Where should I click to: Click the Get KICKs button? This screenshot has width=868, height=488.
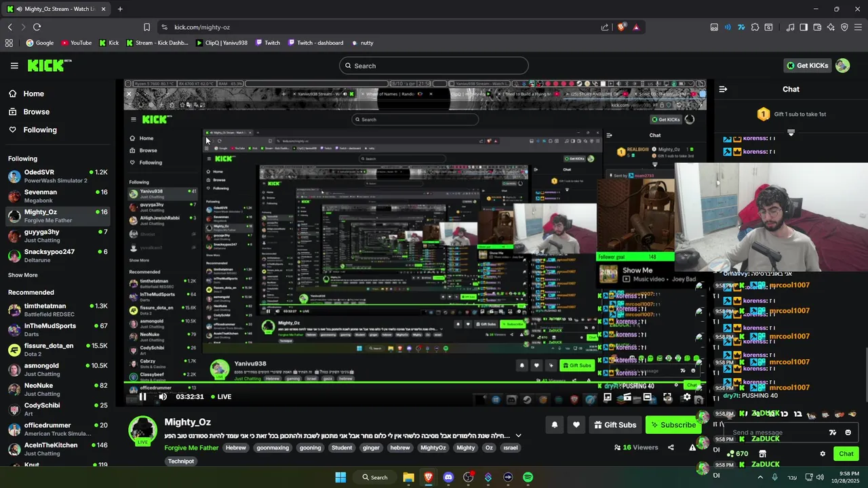coord(807,66)
